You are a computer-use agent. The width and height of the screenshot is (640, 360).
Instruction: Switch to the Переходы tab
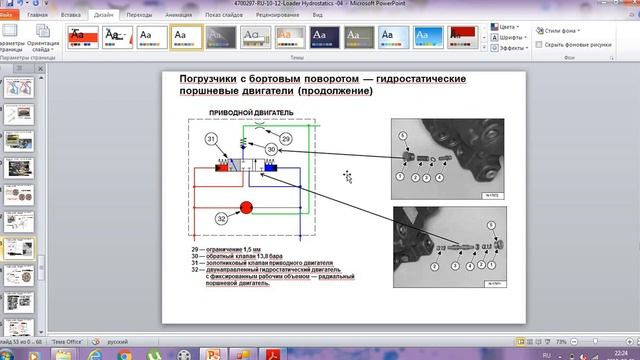(139, 15)
